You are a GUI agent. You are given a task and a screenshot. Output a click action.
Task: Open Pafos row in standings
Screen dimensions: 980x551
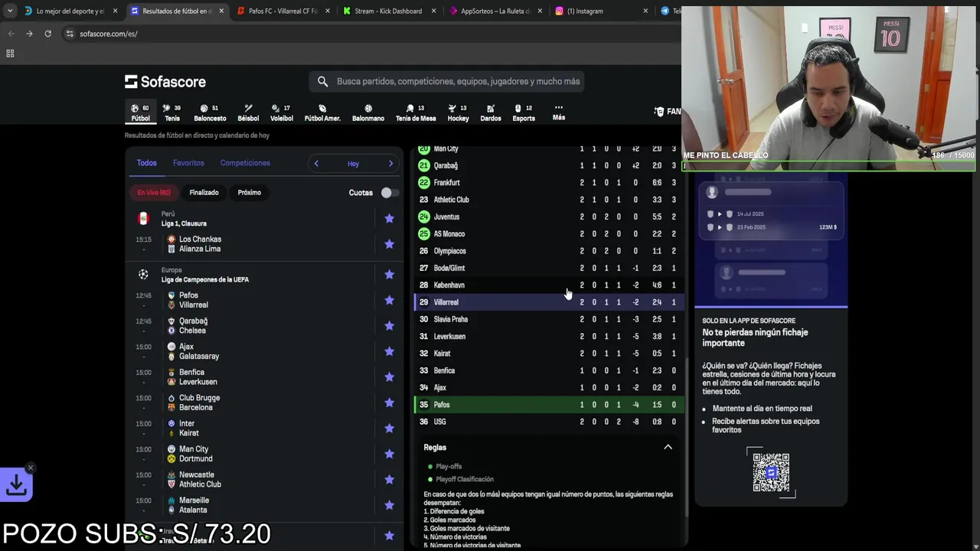tap(548, 405)
